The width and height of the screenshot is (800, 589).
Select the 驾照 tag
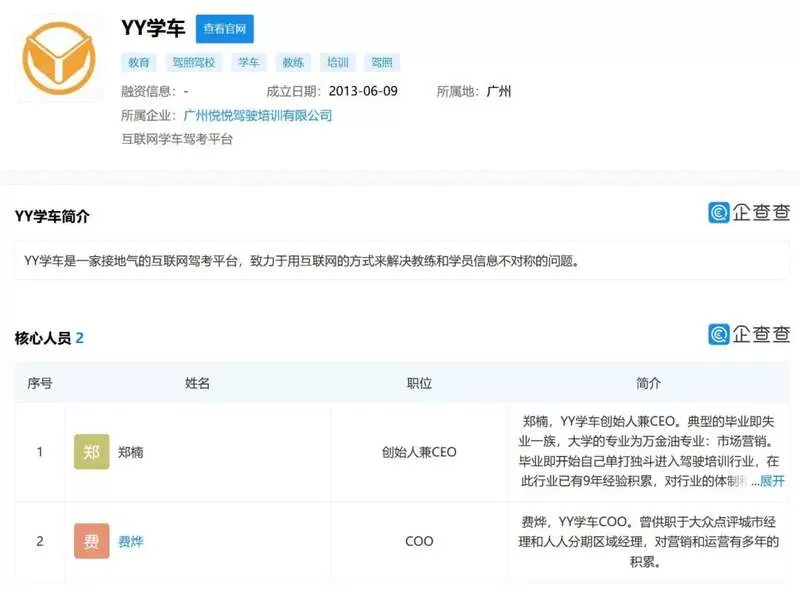pyautogui.click(x=382, y=62)
